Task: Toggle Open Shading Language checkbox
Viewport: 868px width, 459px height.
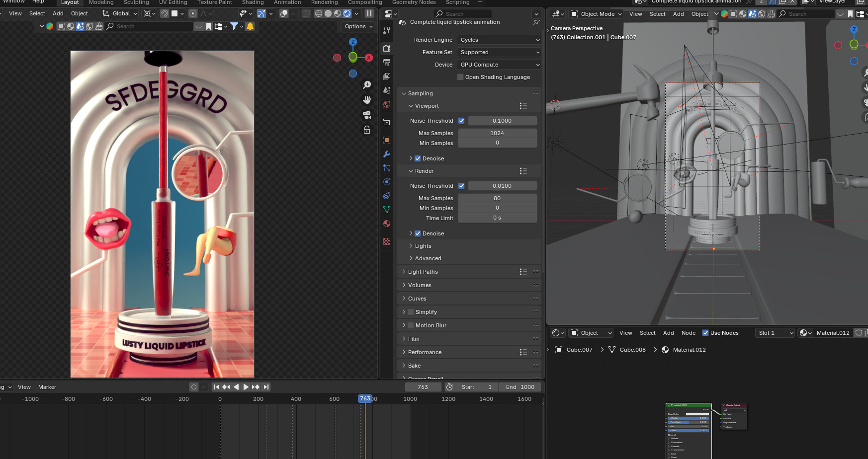Action: 460,77
